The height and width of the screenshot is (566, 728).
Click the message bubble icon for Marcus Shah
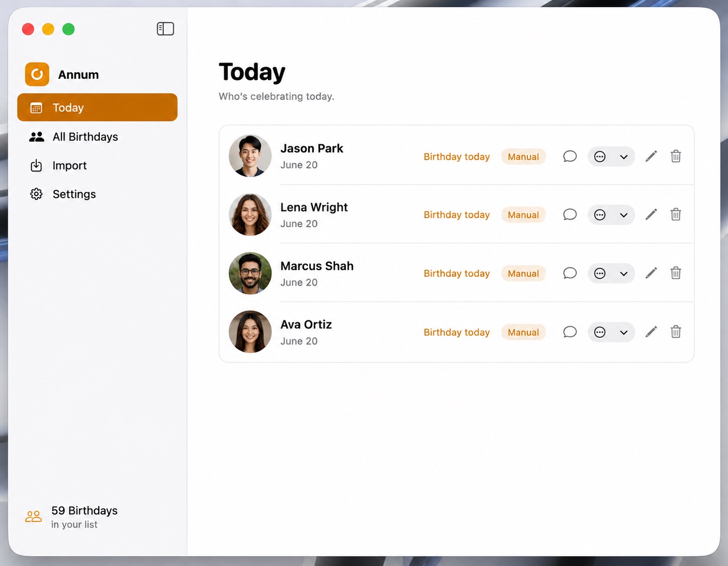click(x=570, y=273)
